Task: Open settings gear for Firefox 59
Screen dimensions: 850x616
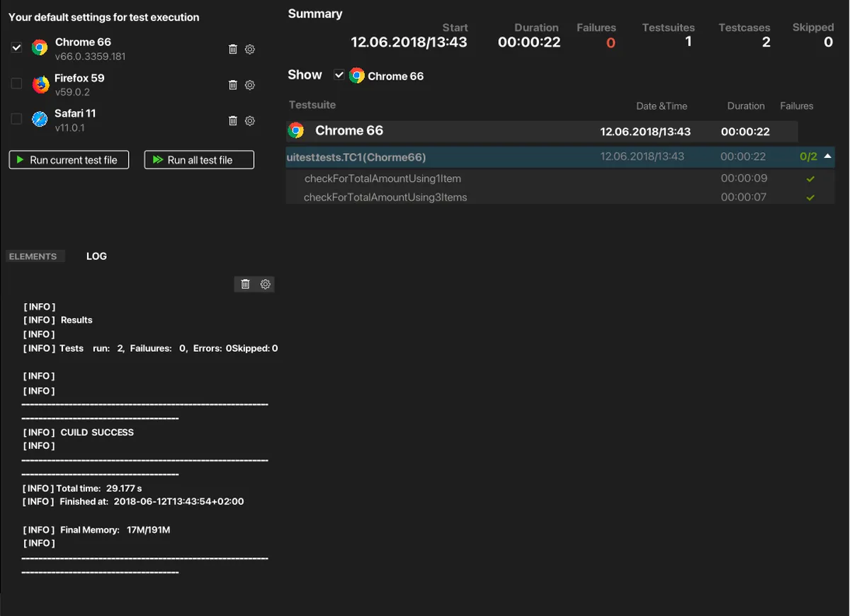Action: pyautogui.click(x=249, y=85)
